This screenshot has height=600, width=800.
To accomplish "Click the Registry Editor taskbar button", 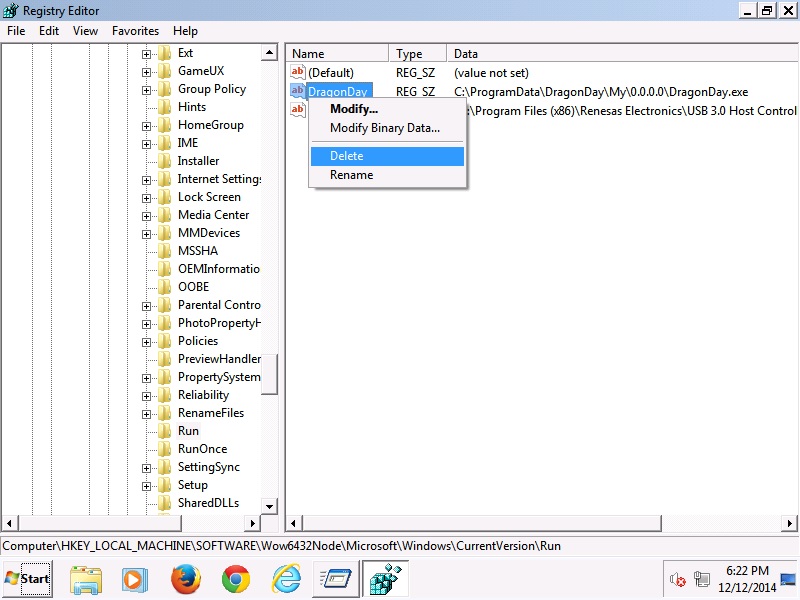I will coord(385,579).
